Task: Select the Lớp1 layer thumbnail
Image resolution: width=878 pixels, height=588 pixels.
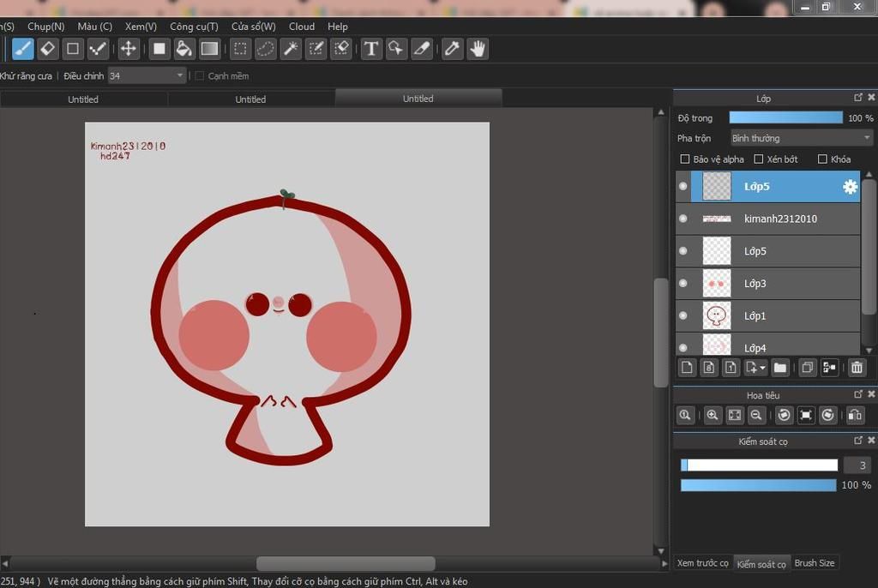Action: [717, 315]
